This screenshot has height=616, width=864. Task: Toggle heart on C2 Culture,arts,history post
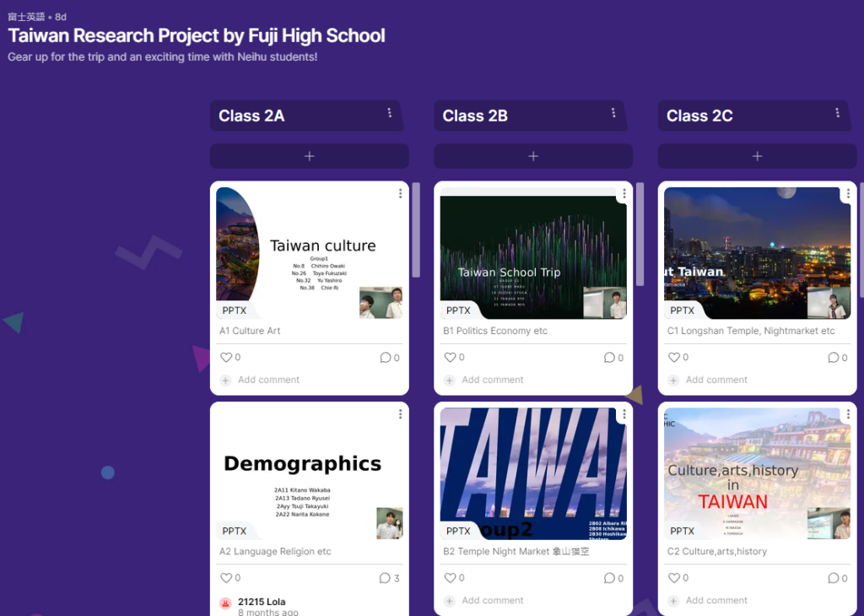coord(674,577)
